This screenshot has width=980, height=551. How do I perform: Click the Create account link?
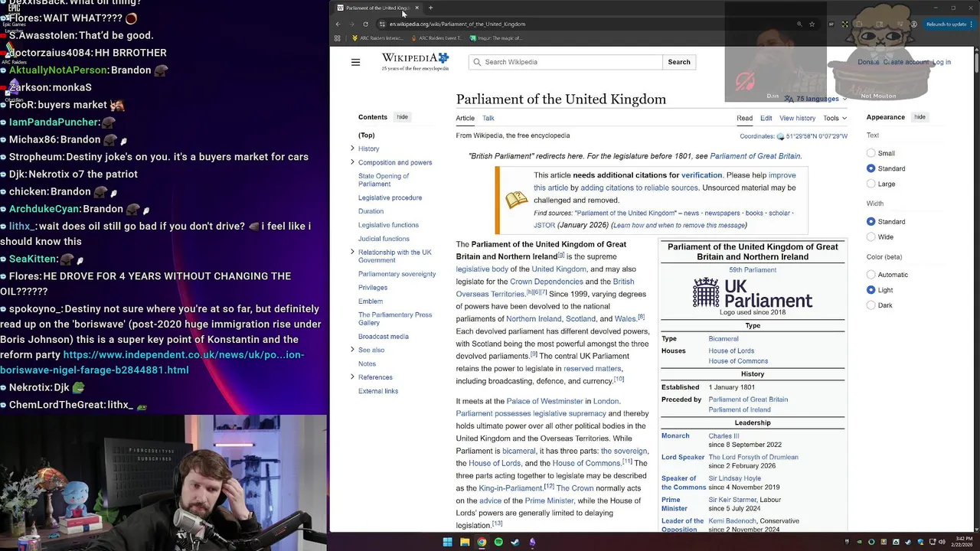coord(906,62)
